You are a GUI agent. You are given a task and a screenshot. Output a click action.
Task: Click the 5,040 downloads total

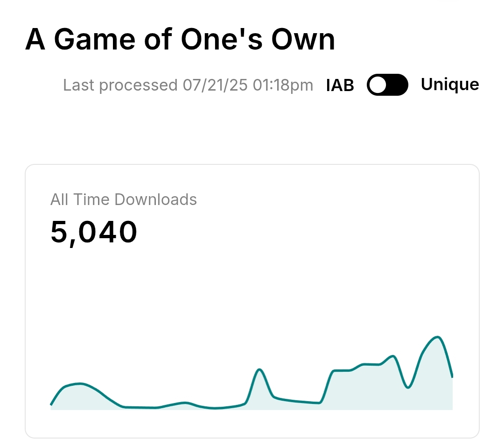(94, 232)
